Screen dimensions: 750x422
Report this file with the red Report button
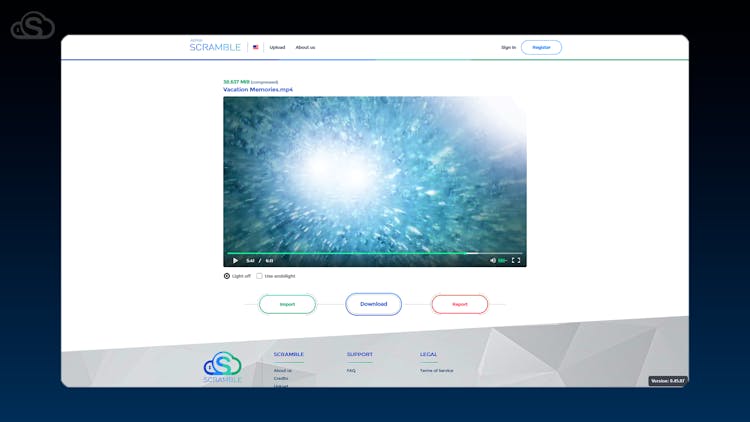pyautogui.click(x=460, y=304)
